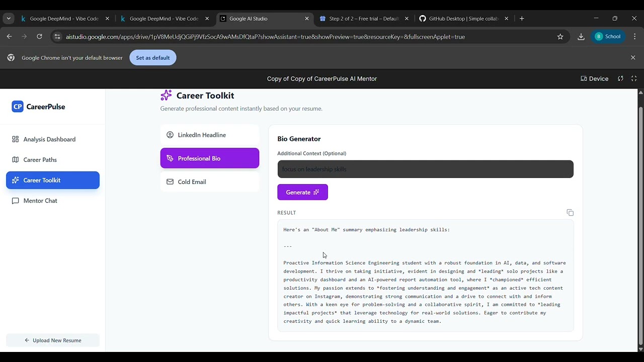This screenshot has height=362, width=644.
Task: Open the School profile button
Action: point(609,37)
